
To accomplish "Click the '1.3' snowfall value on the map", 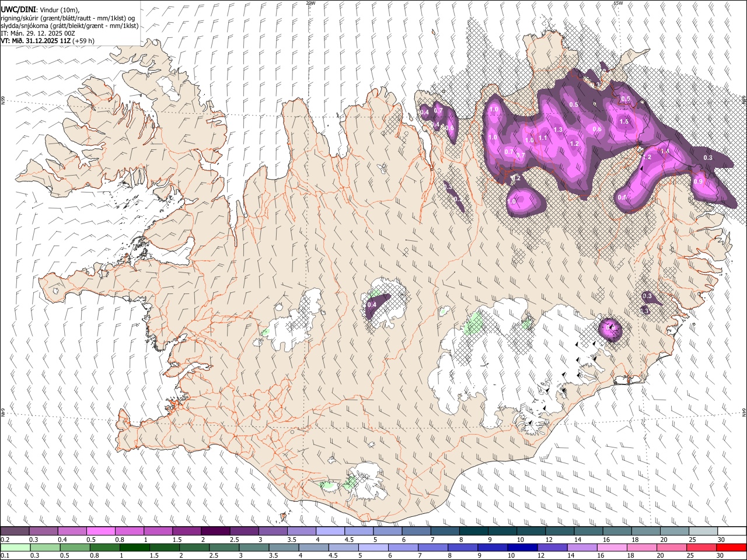I will point(558,129).
